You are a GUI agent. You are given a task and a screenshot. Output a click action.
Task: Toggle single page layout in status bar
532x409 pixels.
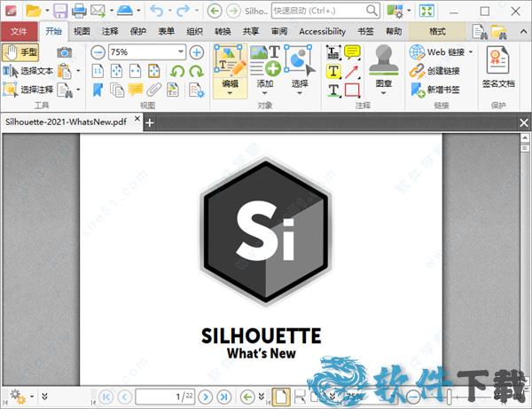(x=282, y=397)
